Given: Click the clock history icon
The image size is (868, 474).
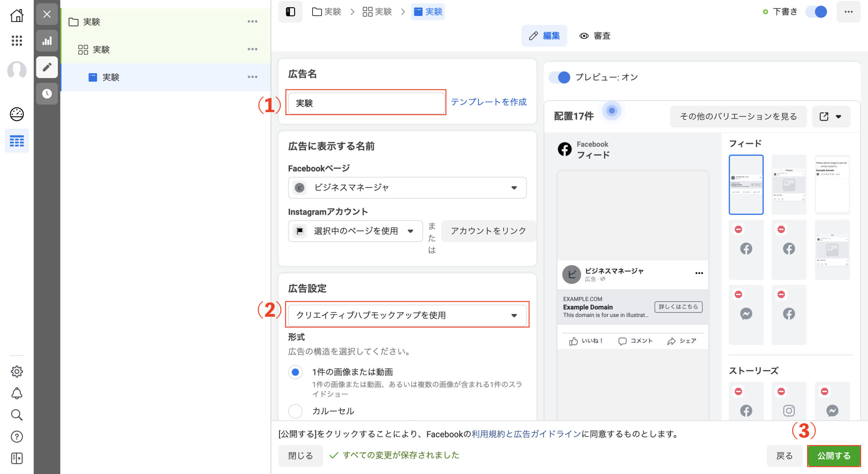Looking at the screenshot, I should coord(47,94).
